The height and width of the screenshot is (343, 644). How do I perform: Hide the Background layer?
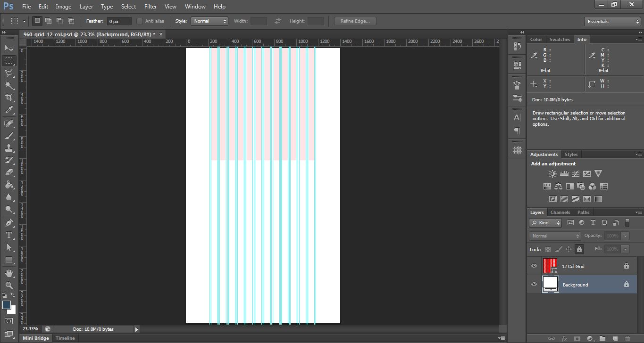coord(534,284)
